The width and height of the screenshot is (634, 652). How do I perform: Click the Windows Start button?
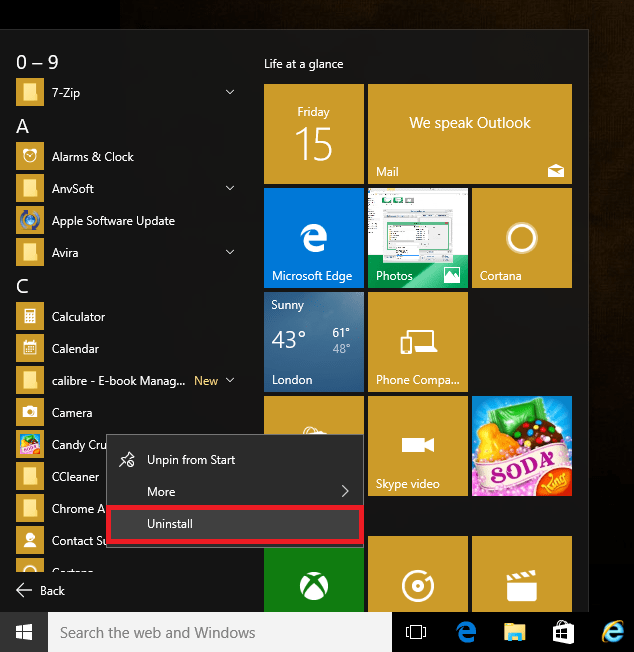point(24,632)
